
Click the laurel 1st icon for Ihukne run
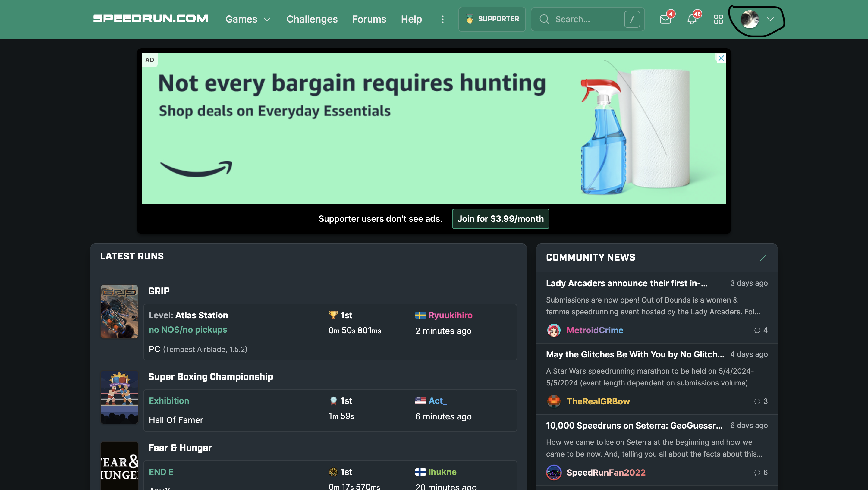tap(333, 472)
